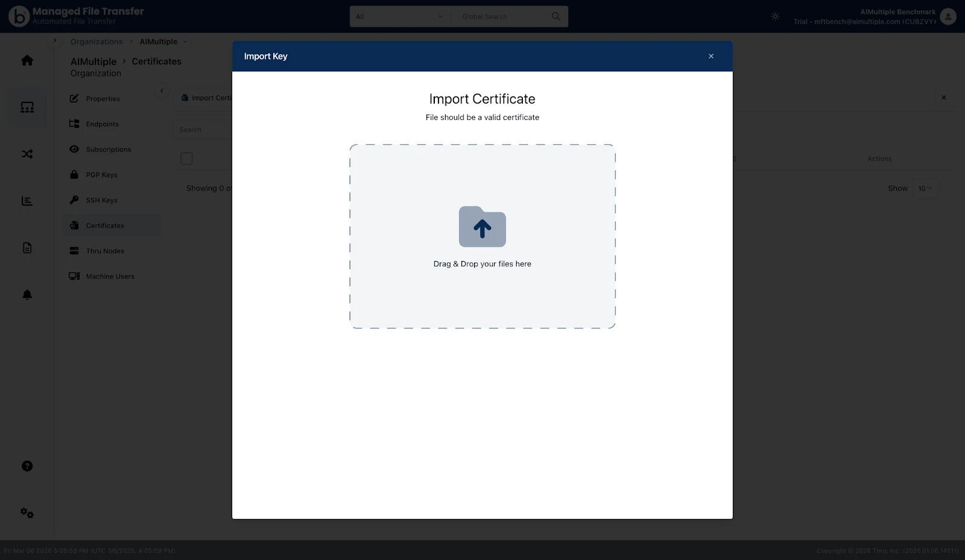Click the Managed File Transfer title

click(x=88, y=11)
